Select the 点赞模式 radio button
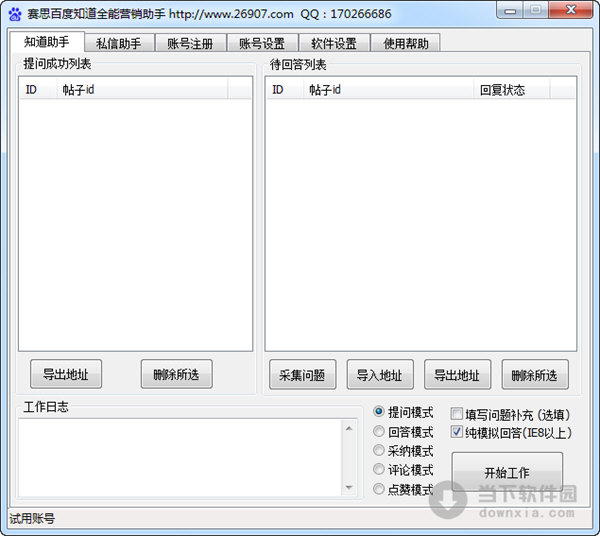The width and height of the screenshot is (600, 536). point(403,489)
